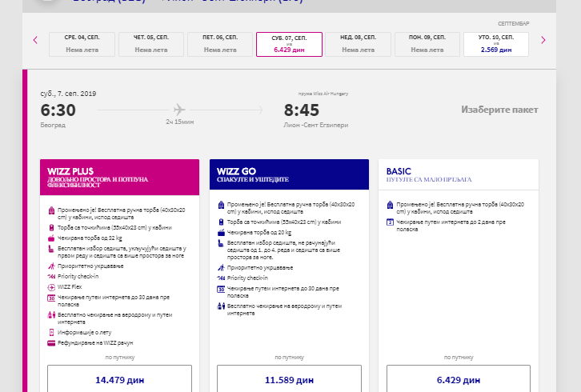Viewport: 581px width, 392px height.
Task: Click 'Београд' departure city text
Action: (x=53, y=125)
